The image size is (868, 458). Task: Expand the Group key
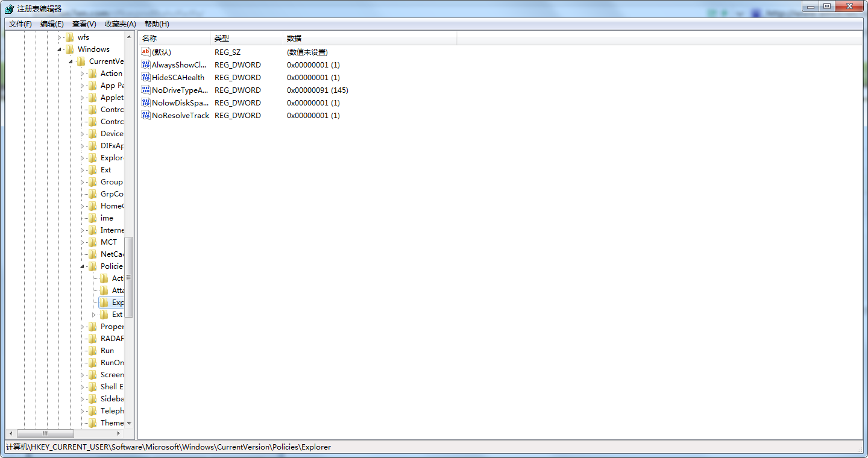coord(83,182)
